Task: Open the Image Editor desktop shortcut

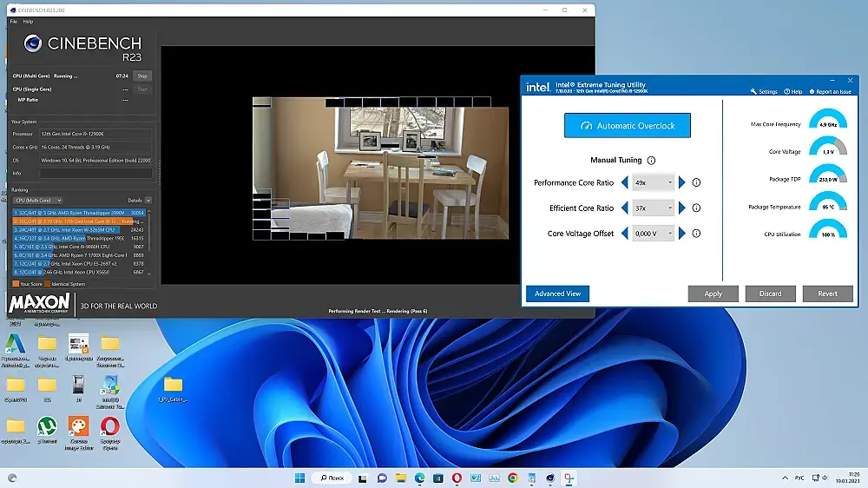Action: 79,433
